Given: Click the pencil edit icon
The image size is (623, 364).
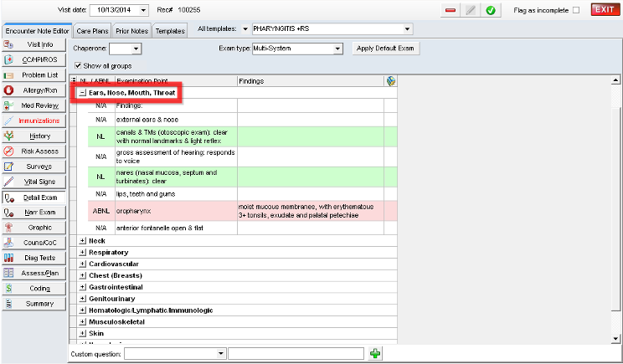Looking at the screenshot, I should click(x=471, y=10).
